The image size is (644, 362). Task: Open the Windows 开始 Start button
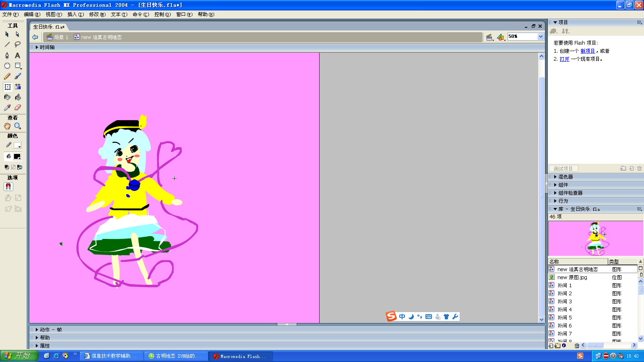19,356
